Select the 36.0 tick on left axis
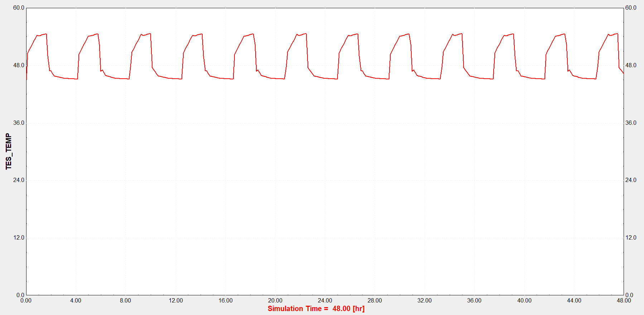The image size is (644, 315). point(19,123)
